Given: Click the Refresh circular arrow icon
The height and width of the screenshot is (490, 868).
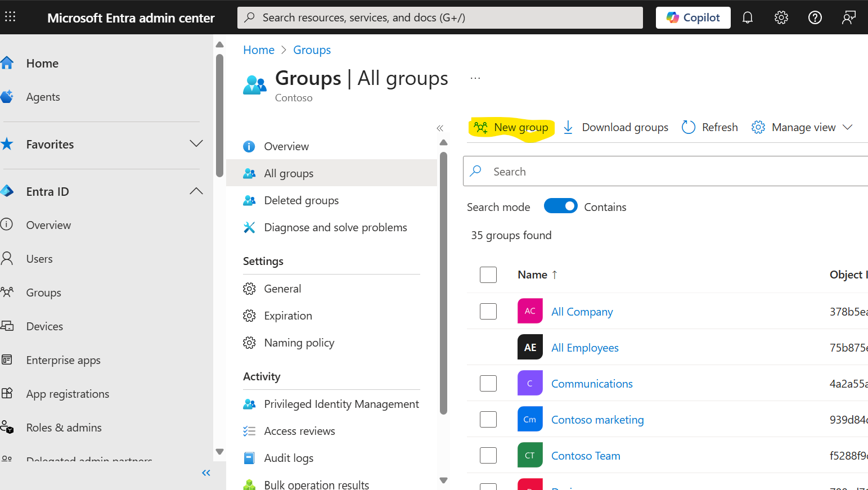Looking at the screenshot, I should tap(688, 127).
